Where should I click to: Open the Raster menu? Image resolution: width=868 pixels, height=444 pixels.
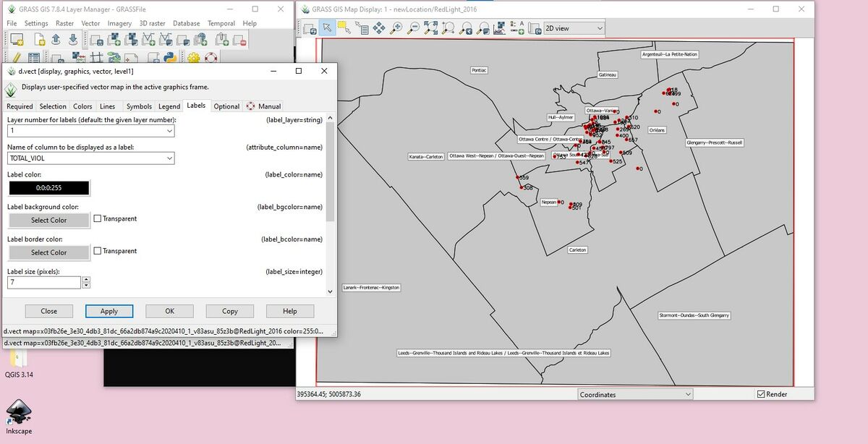[x=64, y=23]
